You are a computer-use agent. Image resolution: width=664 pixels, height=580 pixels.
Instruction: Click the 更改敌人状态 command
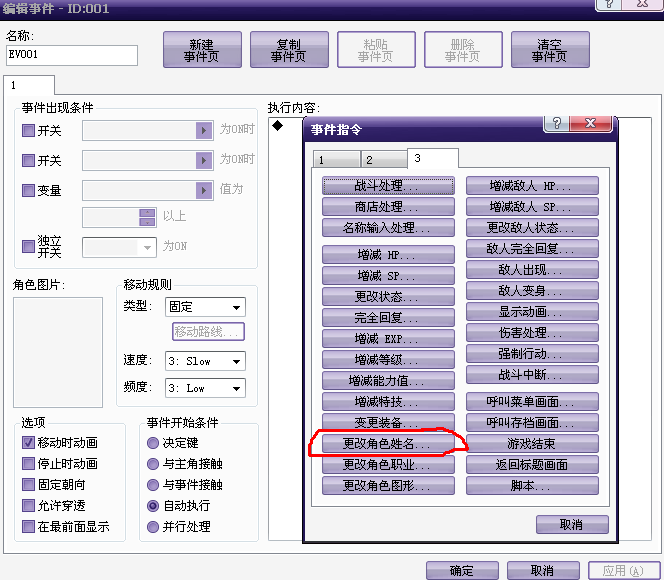(532, 228)
